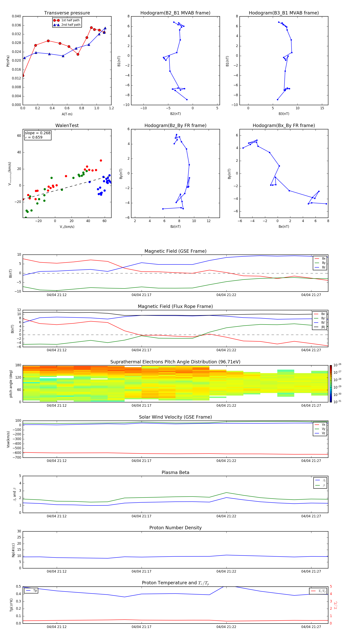Viewport: 351px width, 644px height.
Task: Click the pitch angle colorbar scale
Action: click(331, 384)
